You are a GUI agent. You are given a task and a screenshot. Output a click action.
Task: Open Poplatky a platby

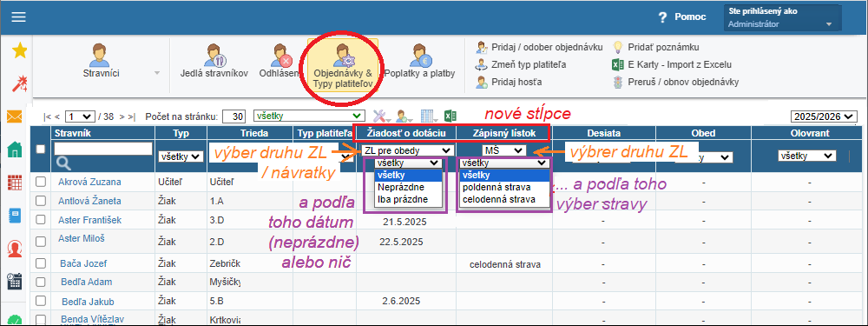point(420,62)
